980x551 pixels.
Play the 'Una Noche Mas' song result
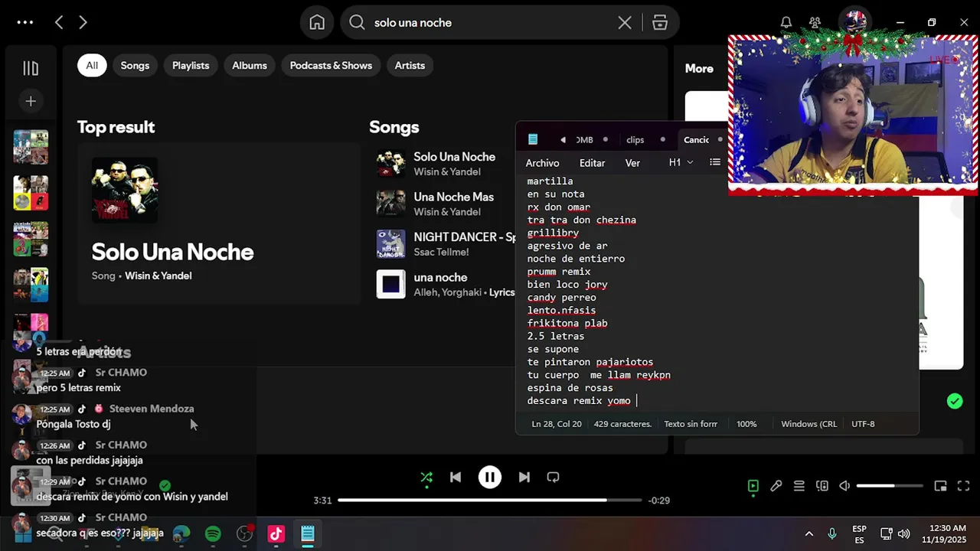click(390, 204)
